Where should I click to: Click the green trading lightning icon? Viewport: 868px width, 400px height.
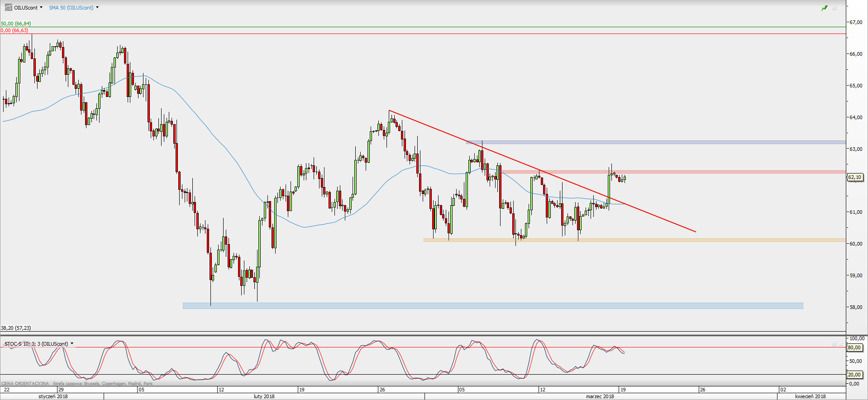[x=825, y=8]
